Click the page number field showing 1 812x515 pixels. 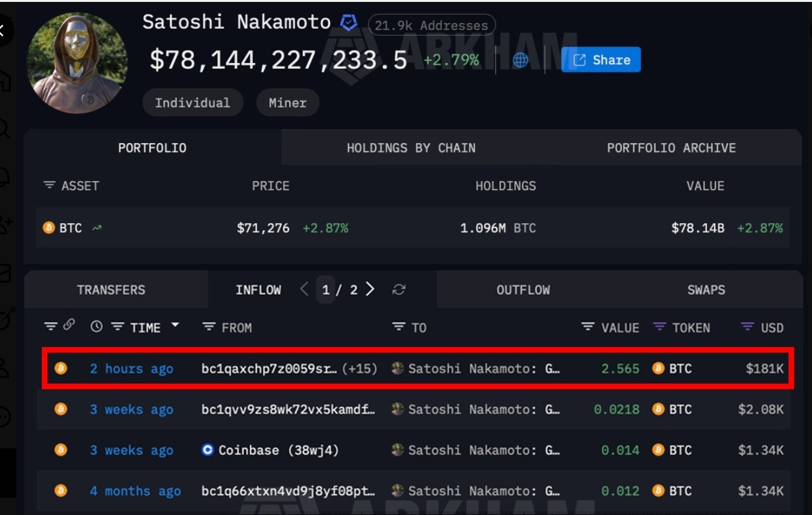[326, 290]
